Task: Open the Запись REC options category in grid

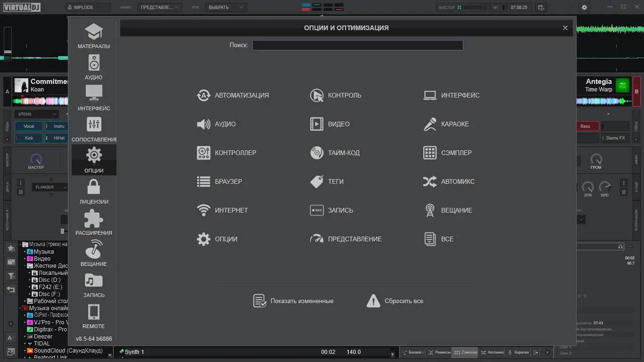Action: pyautogui.click(x=331, y=210)
